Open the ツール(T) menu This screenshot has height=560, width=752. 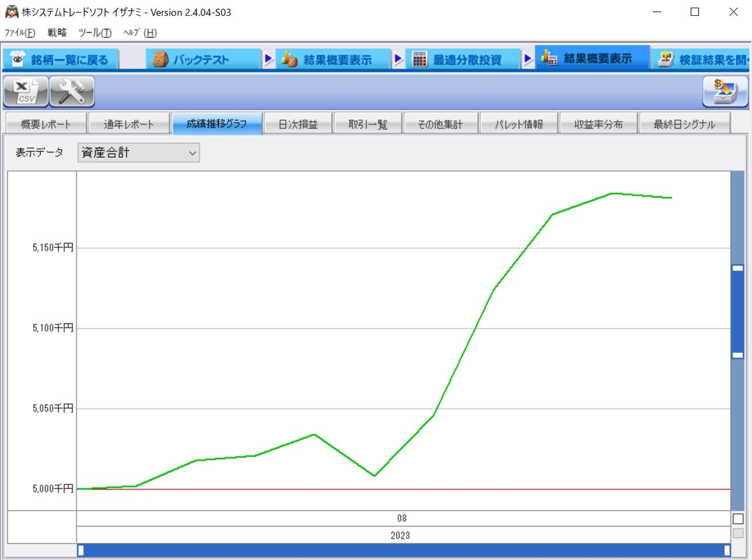(95, 33)
